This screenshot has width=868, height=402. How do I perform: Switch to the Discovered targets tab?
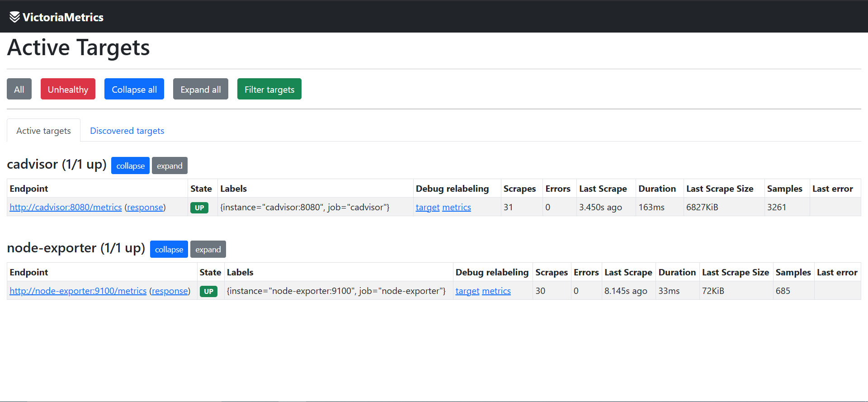pyautogui.click(x=127, y=131)
